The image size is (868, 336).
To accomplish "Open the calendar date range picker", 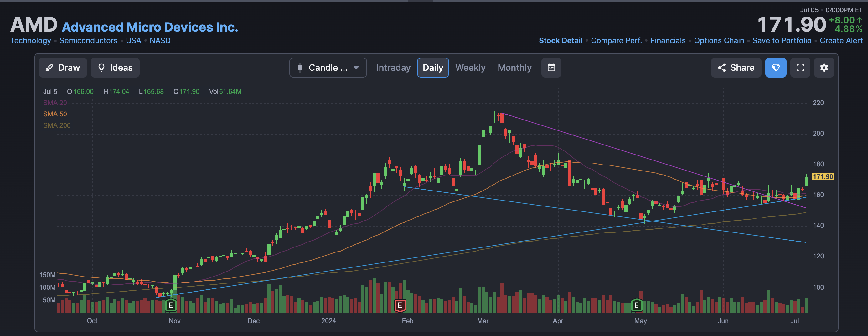I will [551, 68].
